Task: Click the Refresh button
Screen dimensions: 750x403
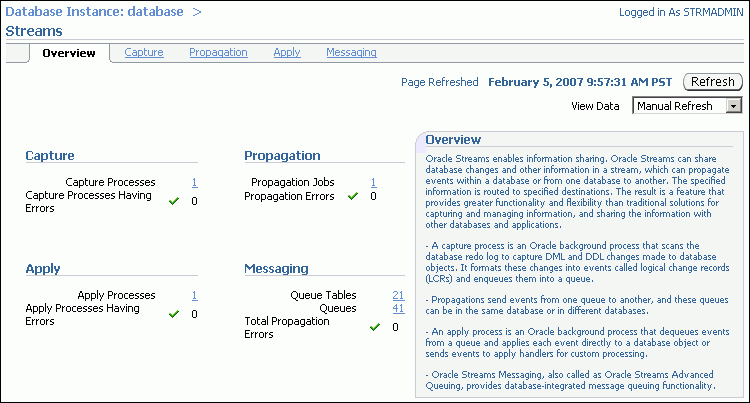Action: 713,82
